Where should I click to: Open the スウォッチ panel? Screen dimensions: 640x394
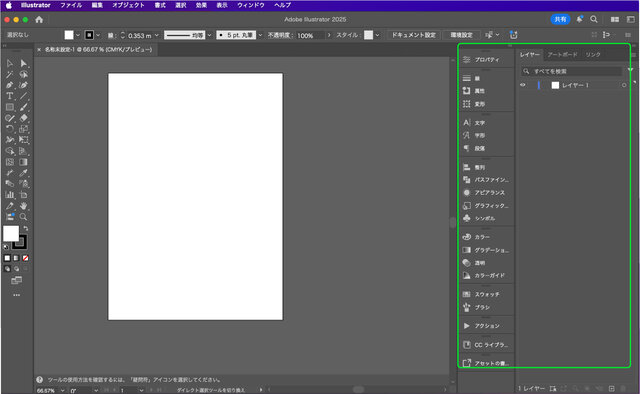[486, 294]
